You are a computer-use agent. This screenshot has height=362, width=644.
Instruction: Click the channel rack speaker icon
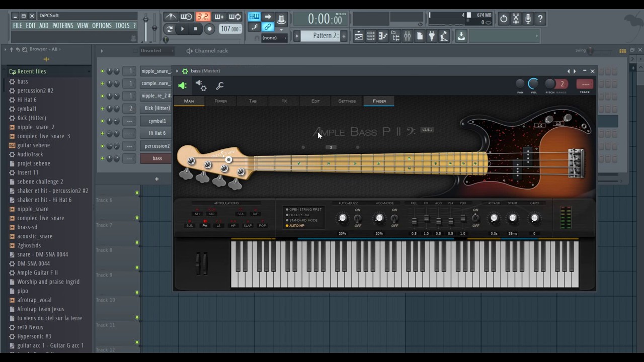[189, 51]
